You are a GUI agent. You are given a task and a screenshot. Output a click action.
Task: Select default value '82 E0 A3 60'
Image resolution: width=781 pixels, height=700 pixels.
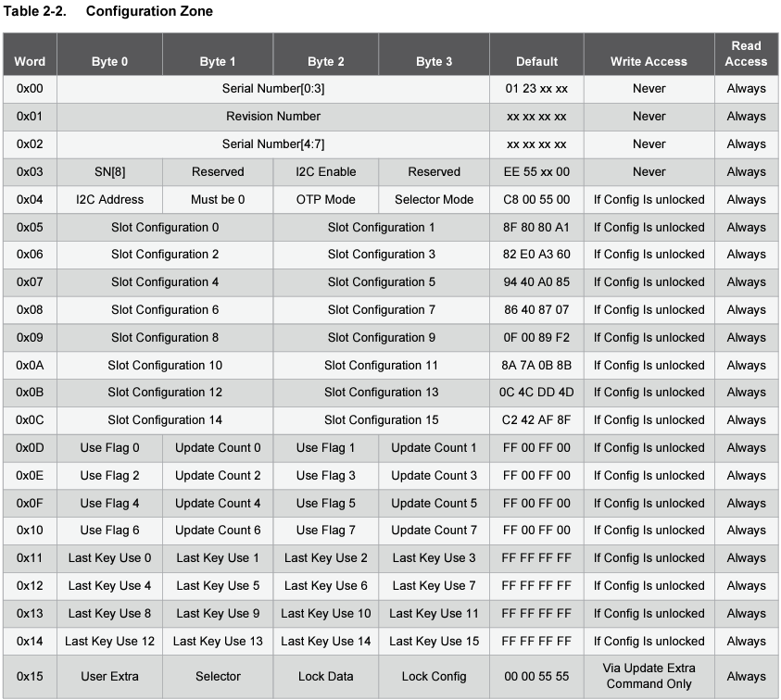[536, 255]
